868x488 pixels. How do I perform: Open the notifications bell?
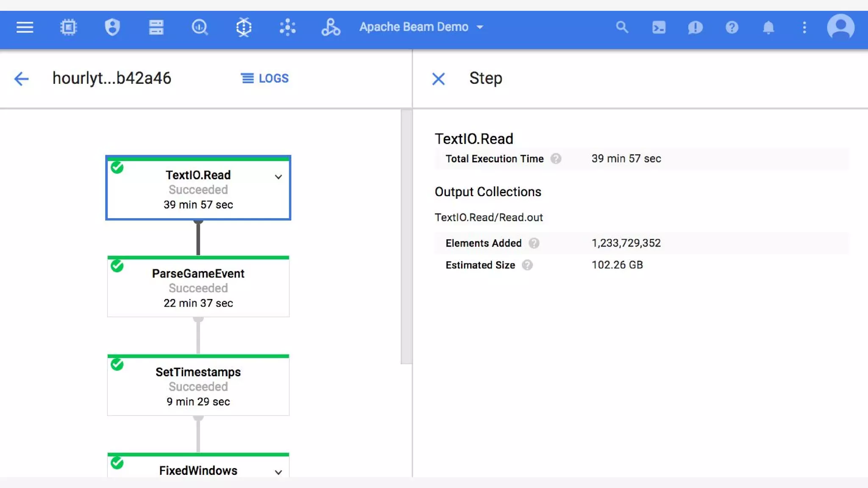[x=768, y=28]
